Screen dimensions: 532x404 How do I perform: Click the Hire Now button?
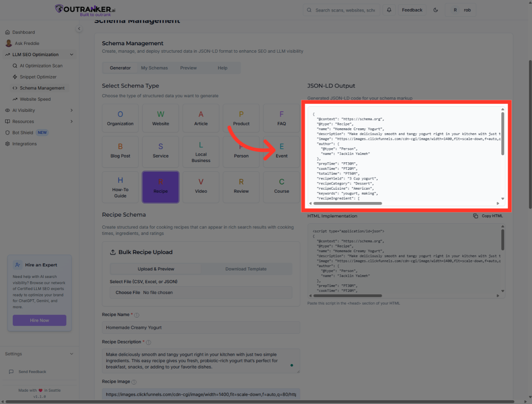tap(39, 320)
